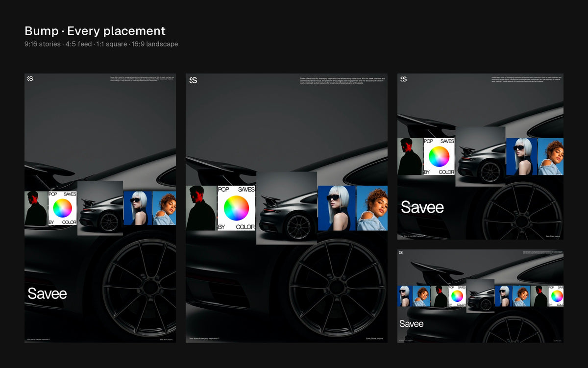
Task: Click the Savee wordmark in 1:1 square layout
Action: pos(422,207)
